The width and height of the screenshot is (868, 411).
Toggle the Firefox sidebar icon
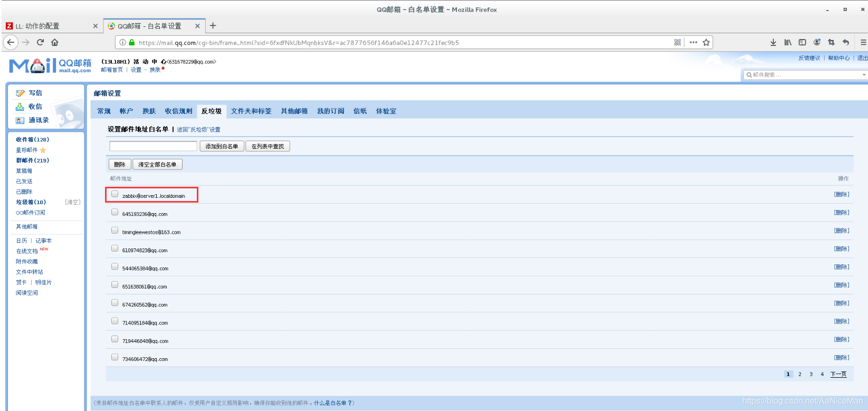point(803,42)
